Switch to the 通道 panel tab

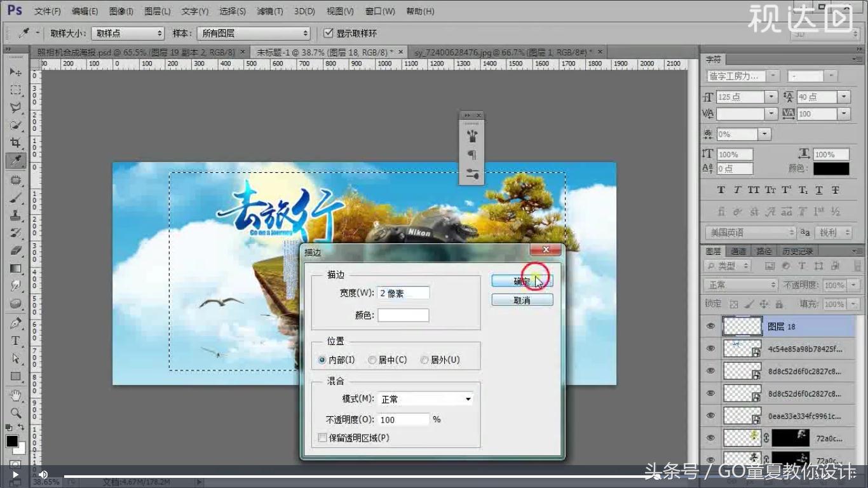tap(738, 250)
